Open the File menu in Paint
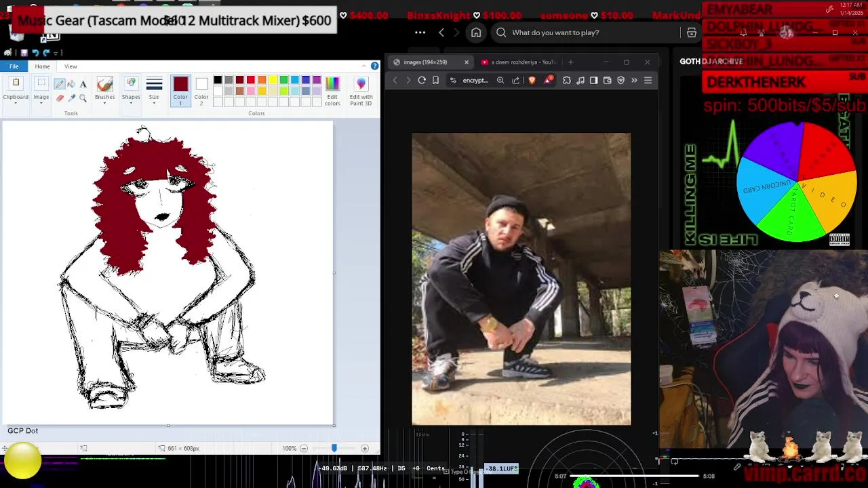 click(x=14, y=66)
